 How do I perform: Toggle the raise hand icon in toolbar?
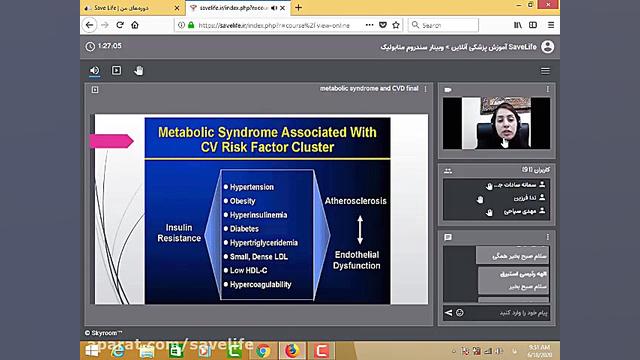(x=139, y=71)
